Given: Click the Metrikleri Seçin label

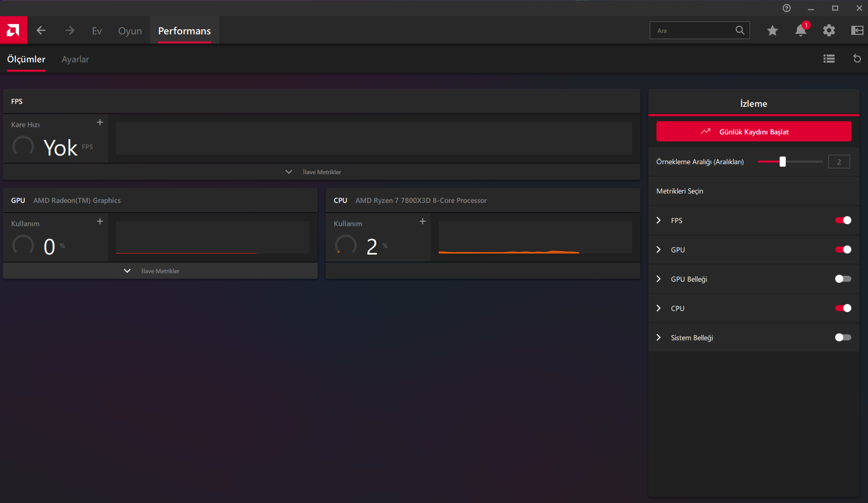Looking at the screenshot, I should coord(680,191).
